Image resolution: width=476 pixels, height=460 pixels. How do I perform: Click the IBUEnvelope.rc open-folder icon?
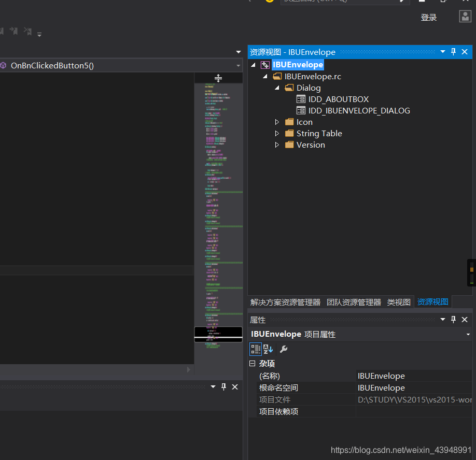277,76
